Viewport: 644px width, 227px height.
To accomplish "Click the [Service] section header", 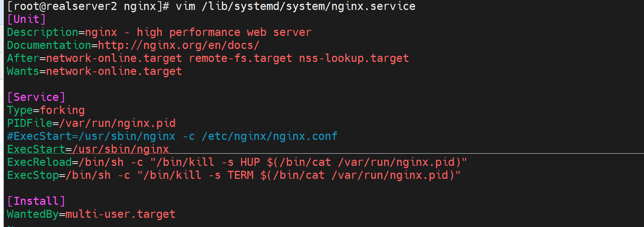I will 36,97.
